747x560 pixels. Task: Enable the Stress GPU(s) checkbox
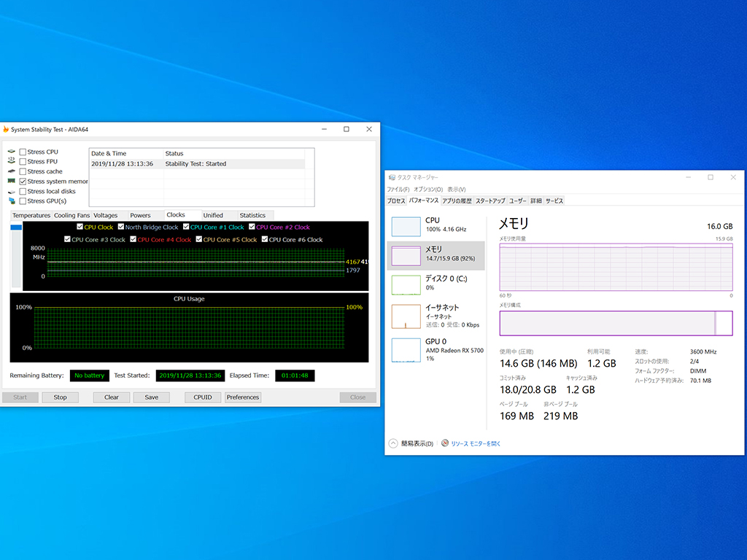[x=23, y=201]
